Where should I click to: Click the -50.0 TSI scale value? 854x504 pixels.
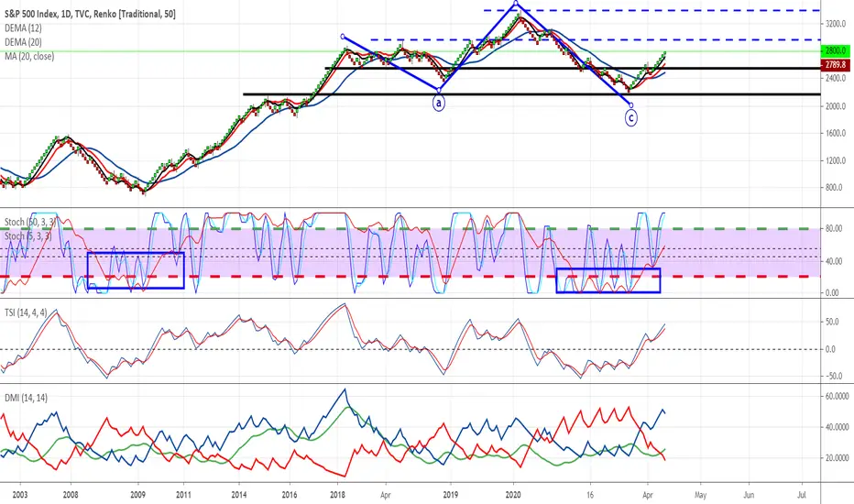[x=832, y=376]
